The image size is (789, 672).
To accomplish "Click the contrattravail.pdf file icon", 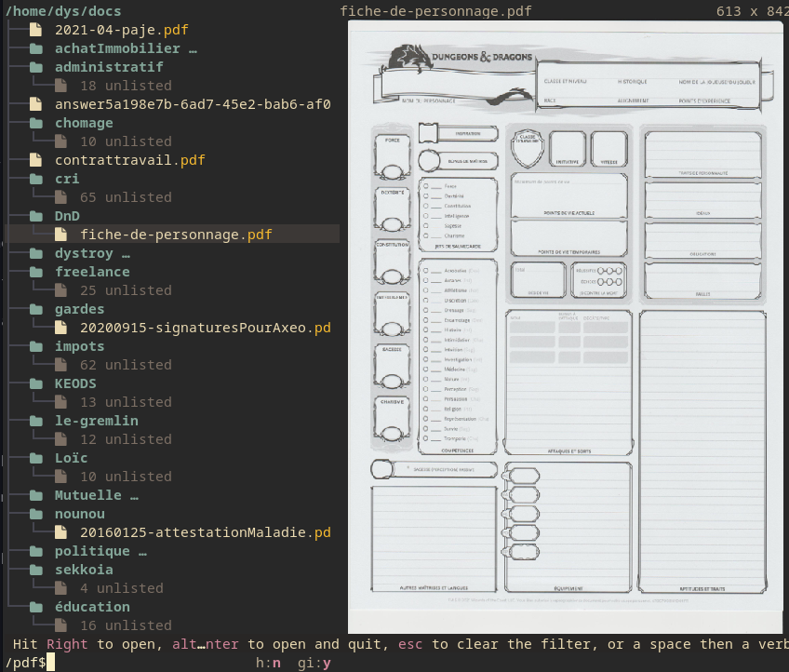I will 35,160.
